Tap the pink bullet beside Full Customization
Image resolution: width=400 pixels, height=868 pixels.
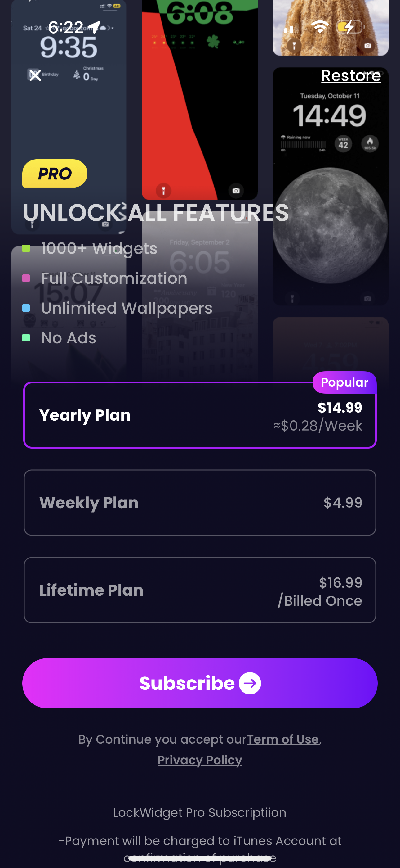click(x=26, y=278)
